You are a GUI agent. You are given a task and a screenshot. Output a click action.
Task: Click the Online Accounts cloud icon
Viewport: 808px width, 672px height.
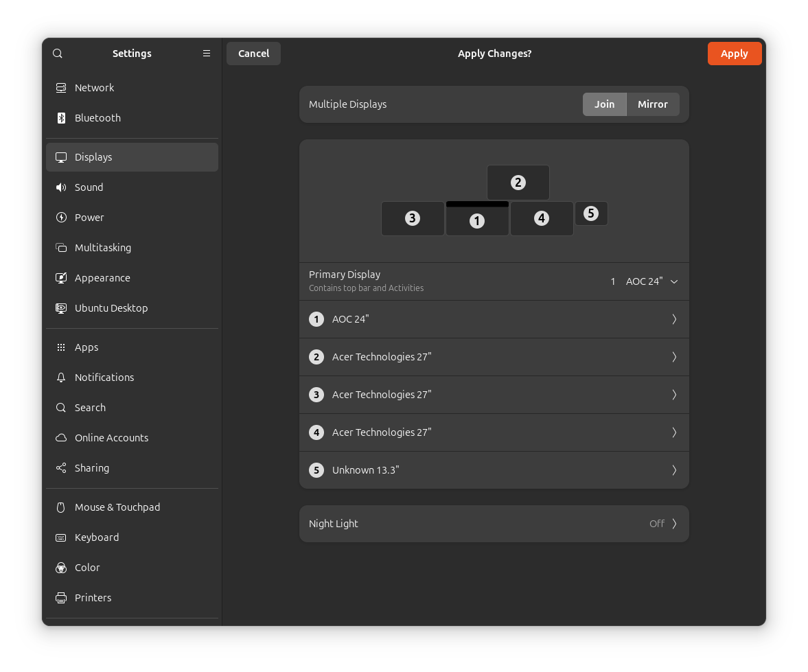pos(61,438)
